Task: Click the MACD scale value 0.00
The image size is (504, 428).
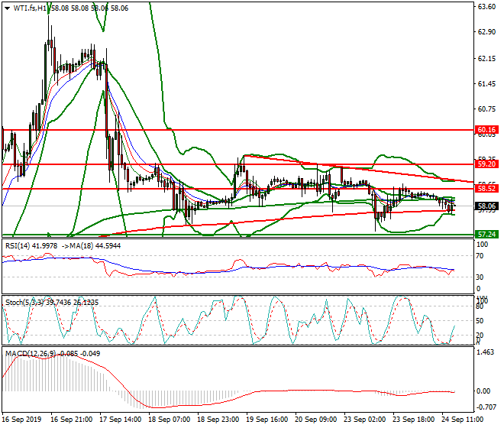Action: [x=483, y=391]
